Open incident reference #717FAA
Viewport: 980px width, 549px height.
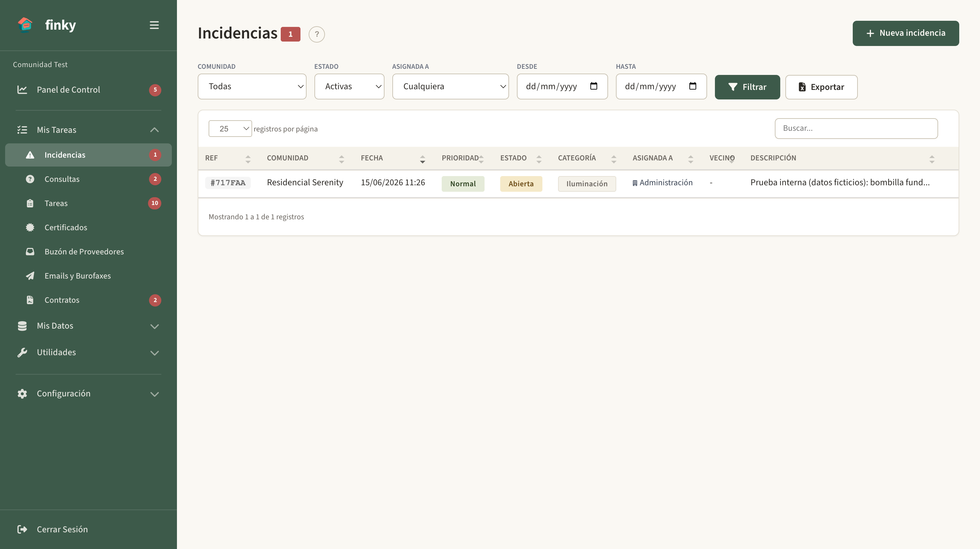[228, 183]
